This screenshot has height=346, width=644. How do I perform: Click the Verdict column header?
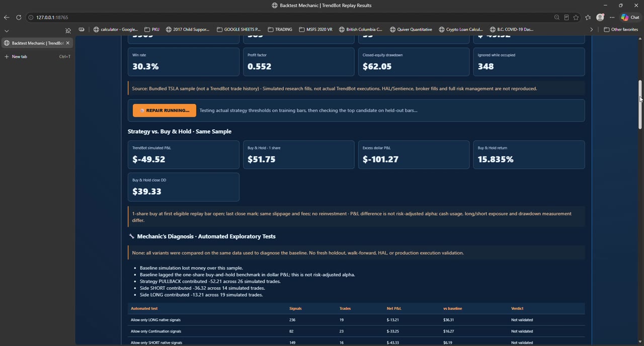coord(517,308)
